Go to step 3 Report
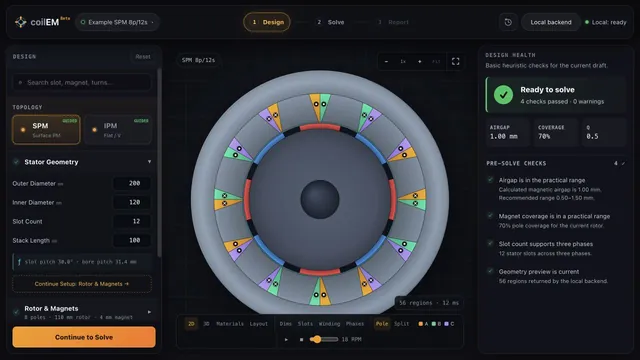This screenshot has width=640, height=360. [393, 22]
